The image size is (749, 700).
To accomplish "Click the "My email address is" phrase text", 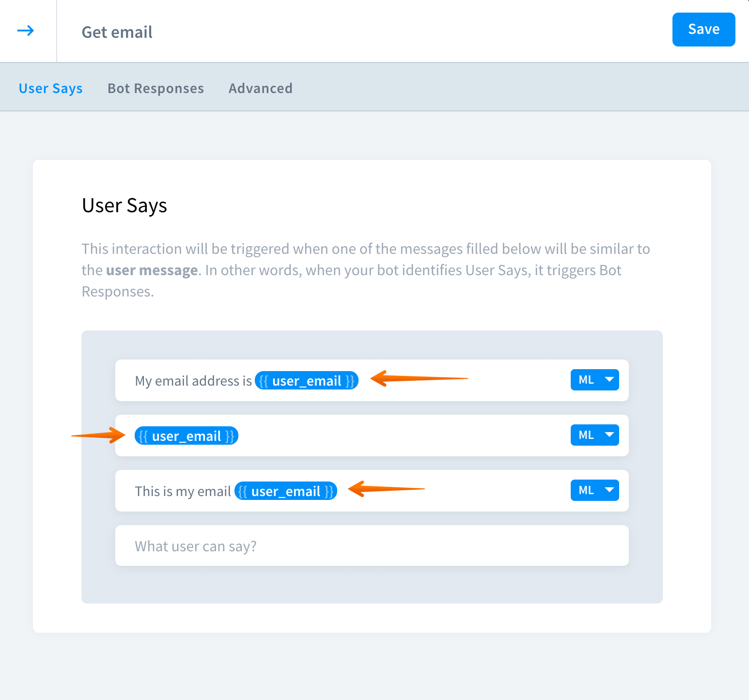I will pos(193,381).
